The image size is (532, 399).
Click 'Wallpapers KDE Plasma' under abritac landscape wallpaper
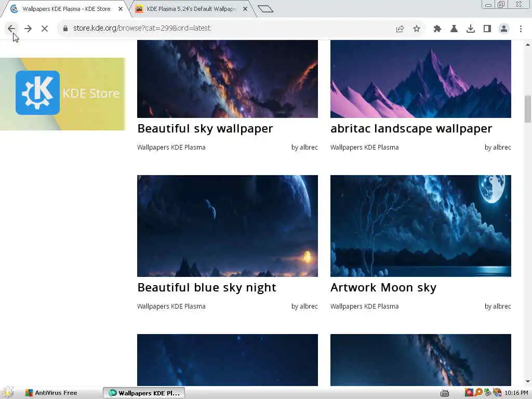coord(364,147)
